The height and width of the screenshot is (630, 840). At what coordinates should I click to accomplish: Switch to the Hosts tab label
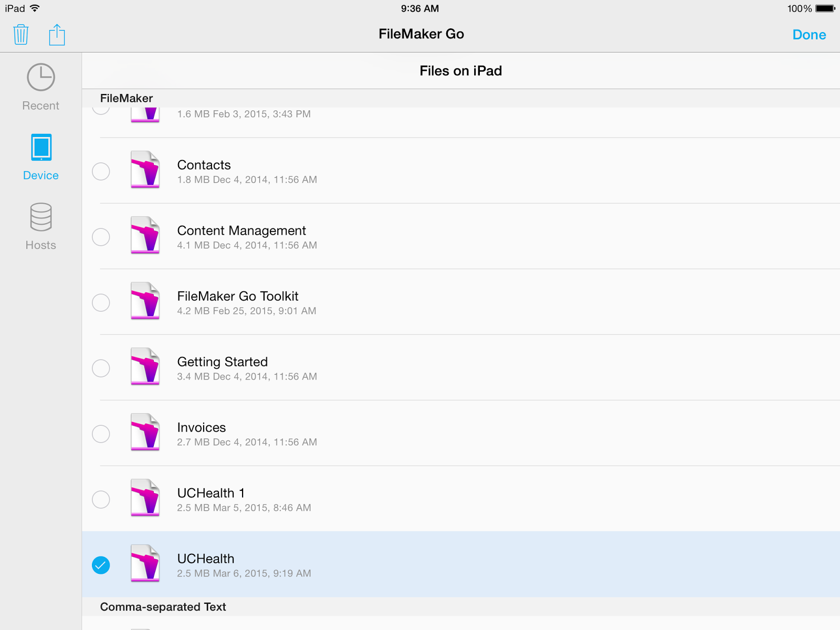tap(41, 245)
